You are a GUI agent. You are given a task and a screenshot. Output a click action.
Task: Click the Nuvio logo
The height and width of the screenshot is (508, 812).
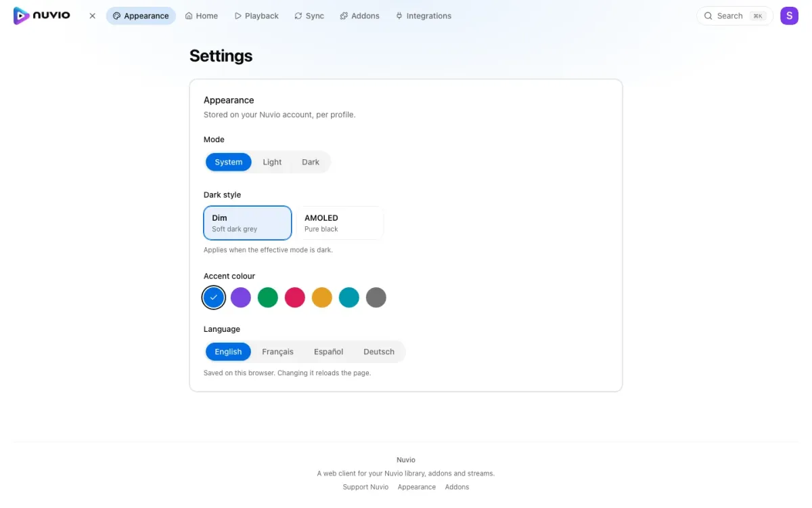pyautogui.click(x=42, y=16)
